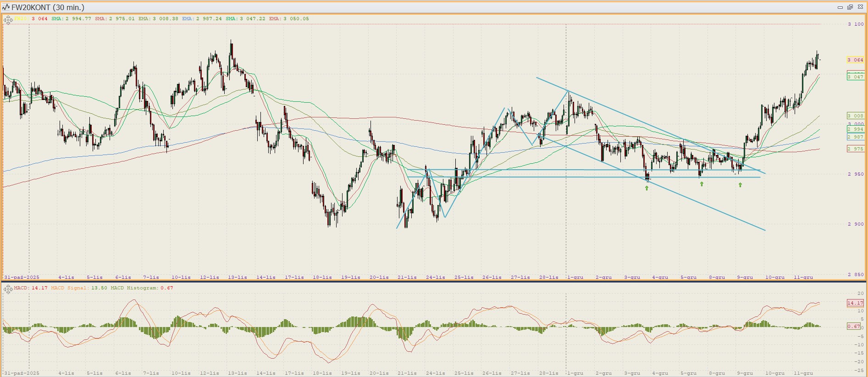Click the 1-gru date on the price time axis
Viewport: 868px width, 377px height.
coord(575,277)
